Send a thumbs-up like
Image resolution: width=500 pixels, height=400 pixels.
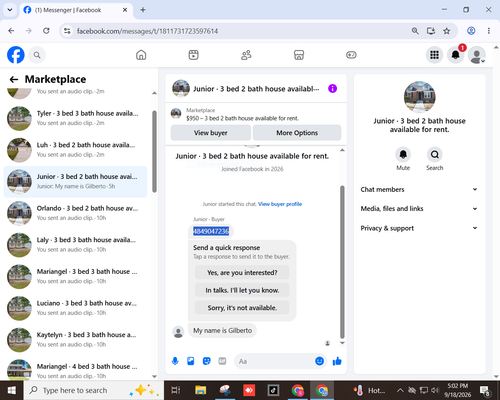[337, 361]
